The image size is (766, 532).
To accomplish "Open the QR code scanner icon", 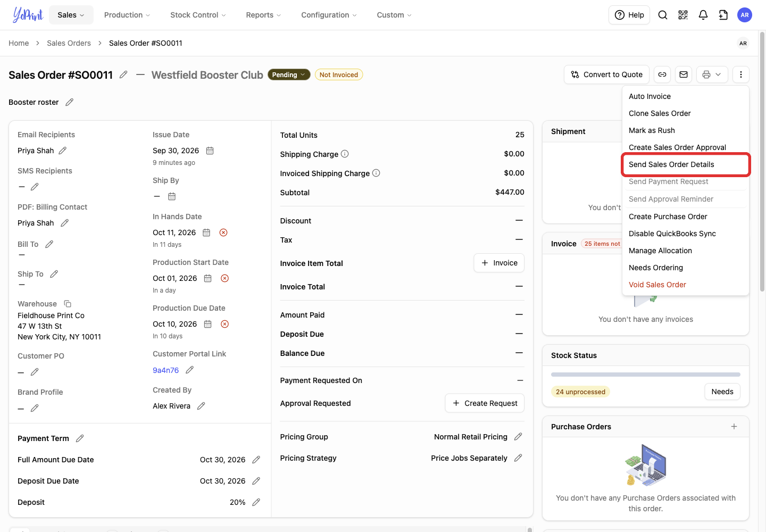I will click(683, 15).
